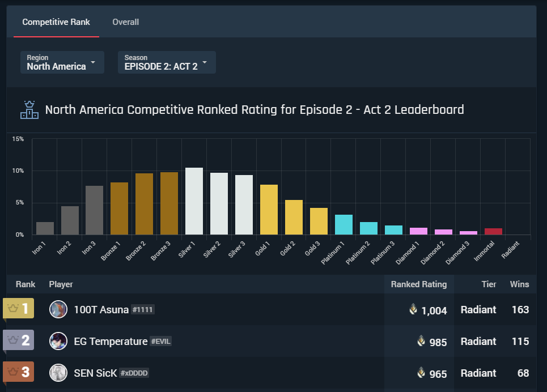
Task: Click the rank 3 bronze crown badge
Action: tap(19, 372)
